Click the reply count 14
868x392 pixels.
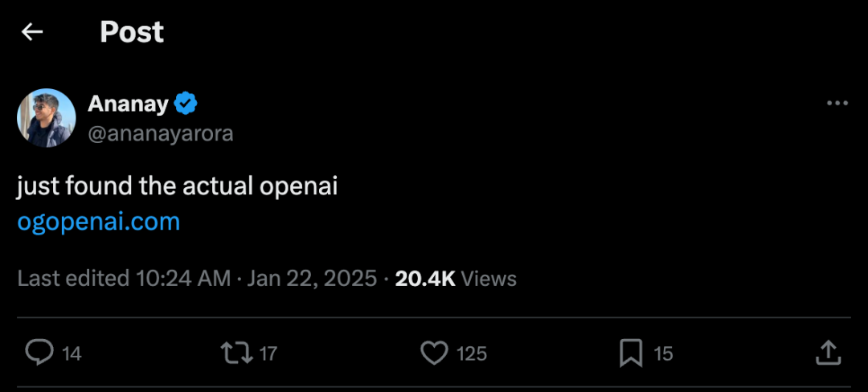pyautogui.click(x=72, y=353)
